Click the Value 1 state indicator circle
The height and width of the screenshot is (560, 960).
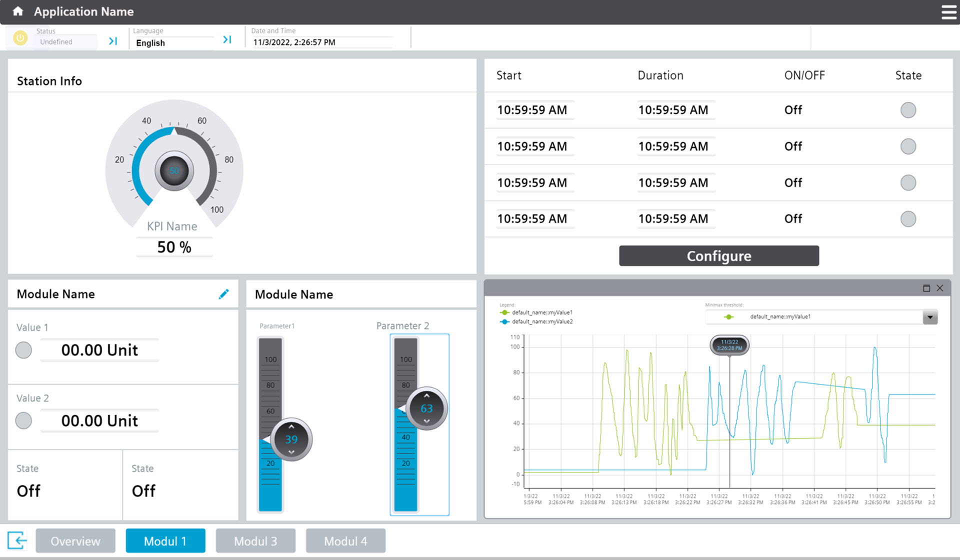(23, 350)
